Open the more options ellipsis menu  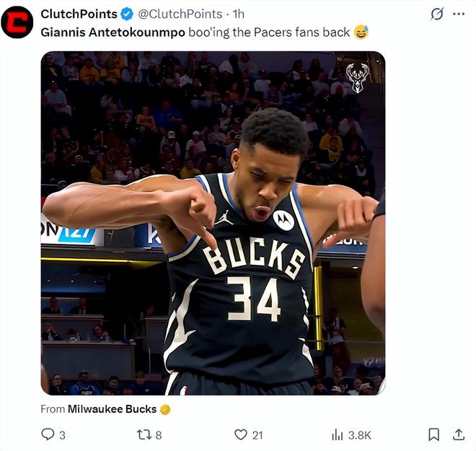tap(458, 14)
